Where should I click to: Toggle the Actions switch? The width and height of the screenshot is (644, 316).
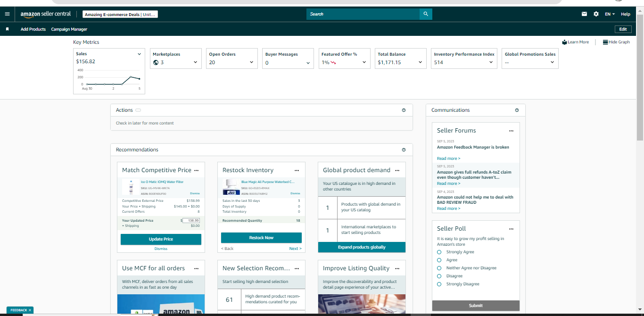pos(138,110)
